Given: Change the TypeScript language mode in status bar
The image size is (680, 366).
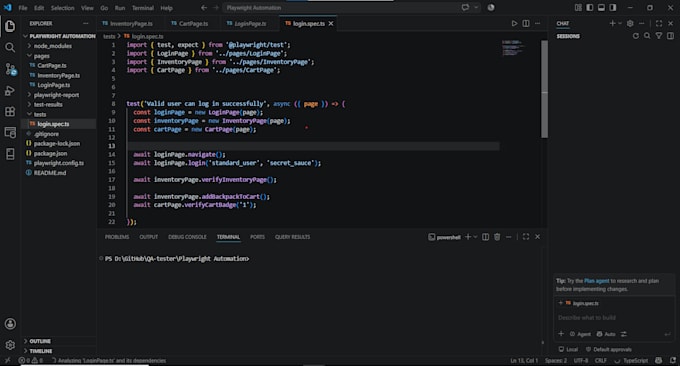Looking at the screenshot, I should 635,360.
